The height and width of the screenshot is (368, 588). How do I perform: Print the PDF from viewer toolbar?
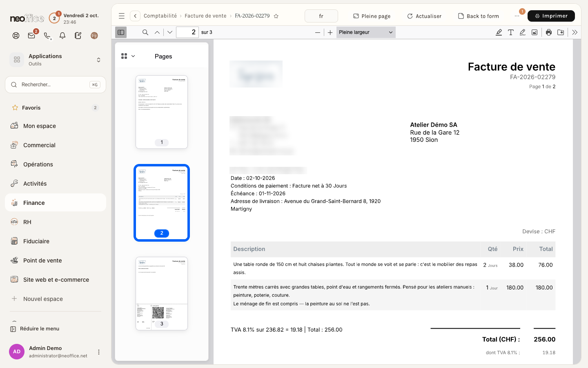coord(549,32)
